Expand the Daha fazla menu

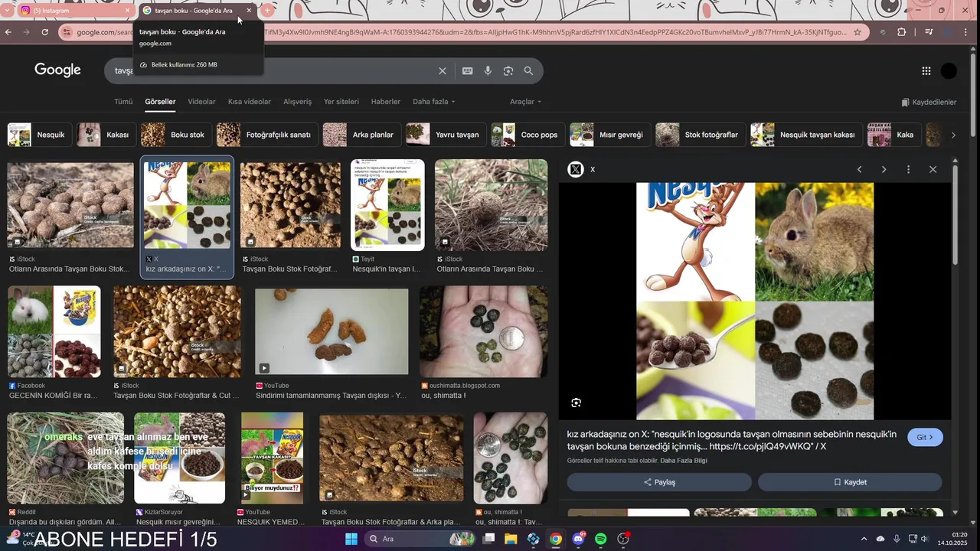coord(433,102)
